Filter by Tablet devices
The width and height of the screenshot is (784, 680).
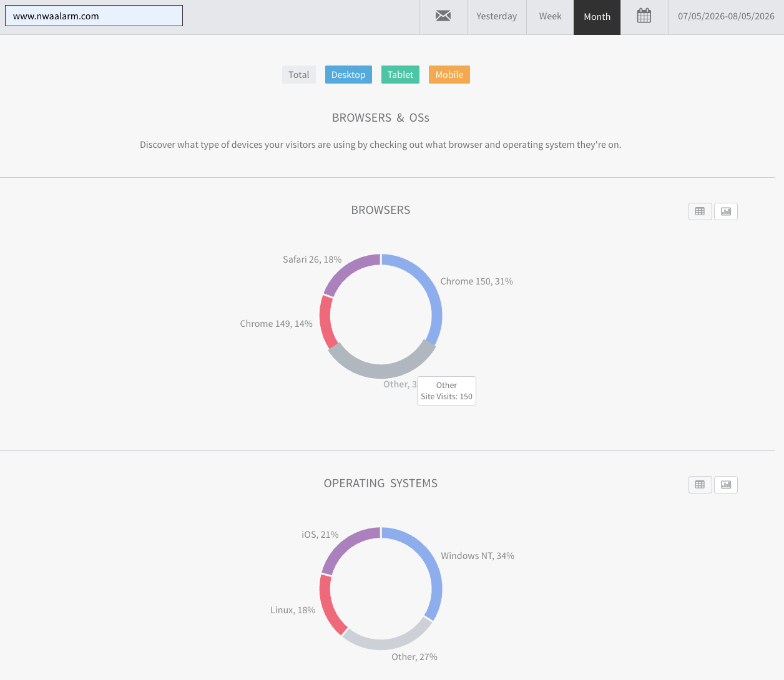[400, 75]
